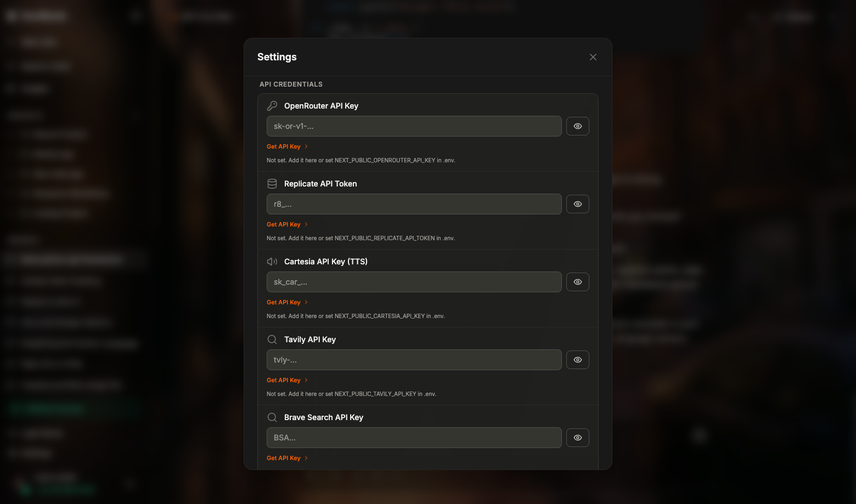Click the Tavily API Key label
The height and width of the screenshot is (504, 856).
click(310, 339)
